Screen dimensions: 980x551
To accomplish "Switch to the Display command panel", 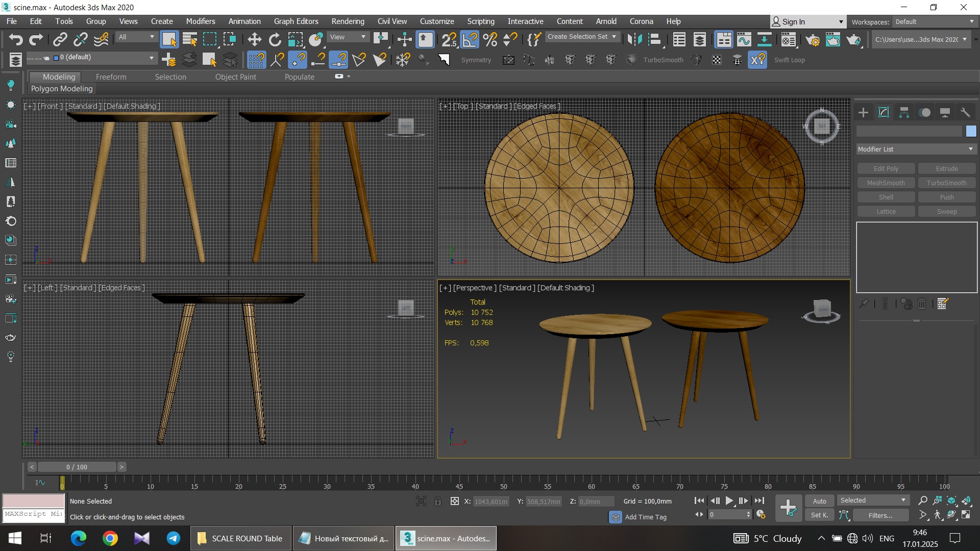I will click(945, 112).
